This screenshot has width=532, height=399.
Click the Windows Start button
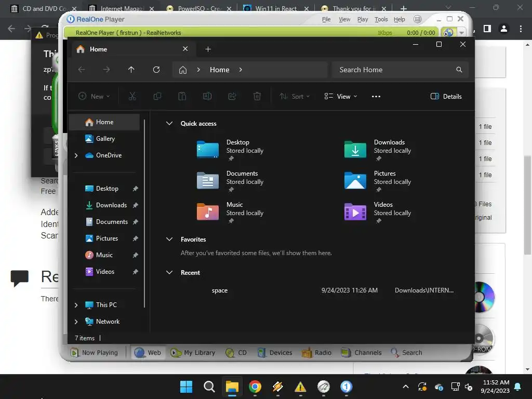[186, 387]
